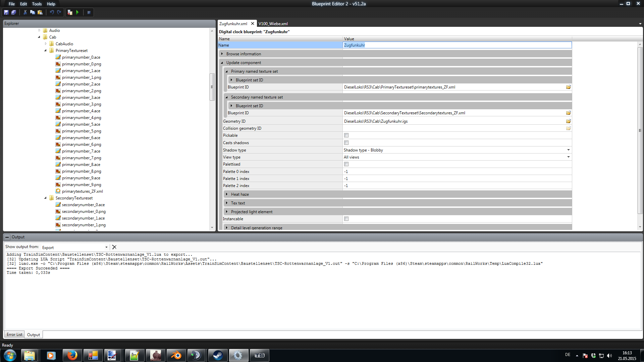Toggle the Casts shadows checkbox
The width and height of the screenshot is (644, 362).
(x=346, y=143)
